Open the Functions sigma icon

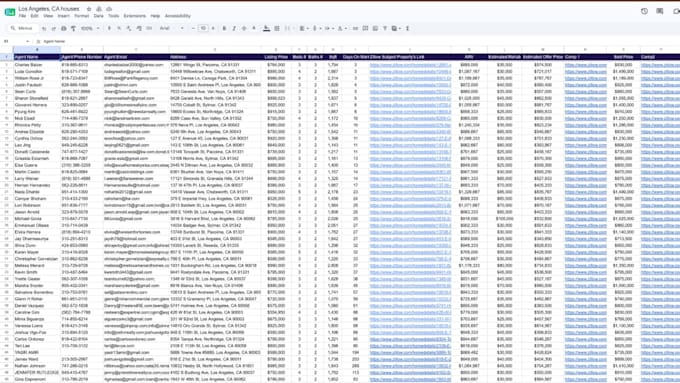coord(407,29)
